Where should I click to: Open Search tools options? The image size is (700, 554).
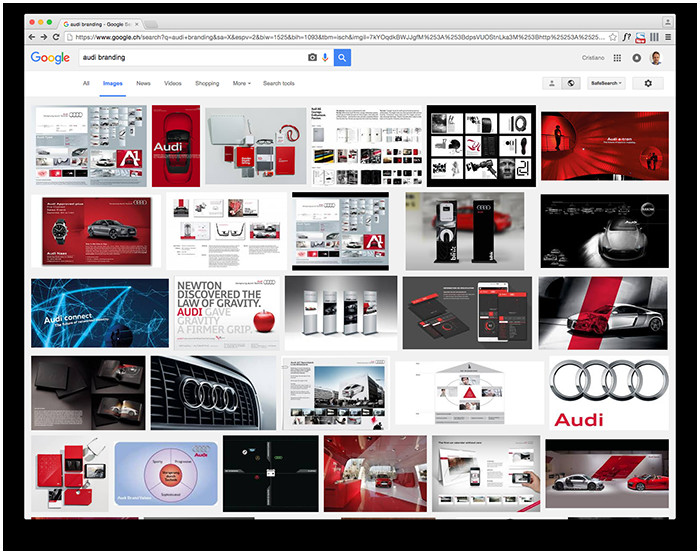coord(279,83)
